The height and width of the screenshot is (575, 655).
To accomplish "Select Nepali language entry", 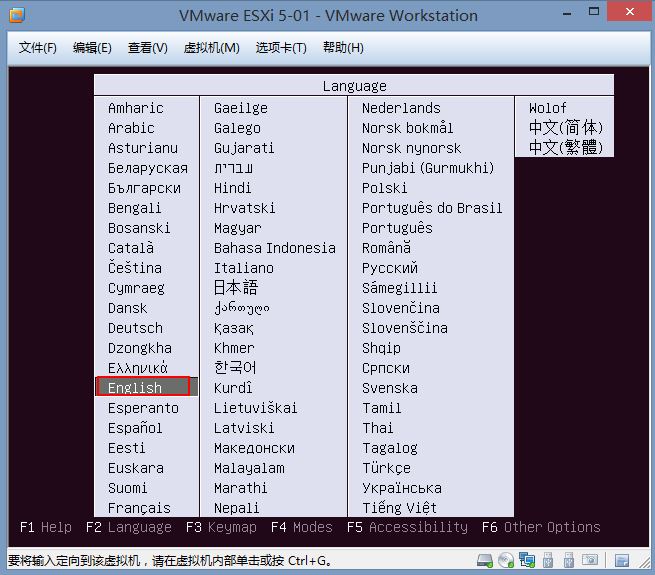I will (x=236, y=508).
